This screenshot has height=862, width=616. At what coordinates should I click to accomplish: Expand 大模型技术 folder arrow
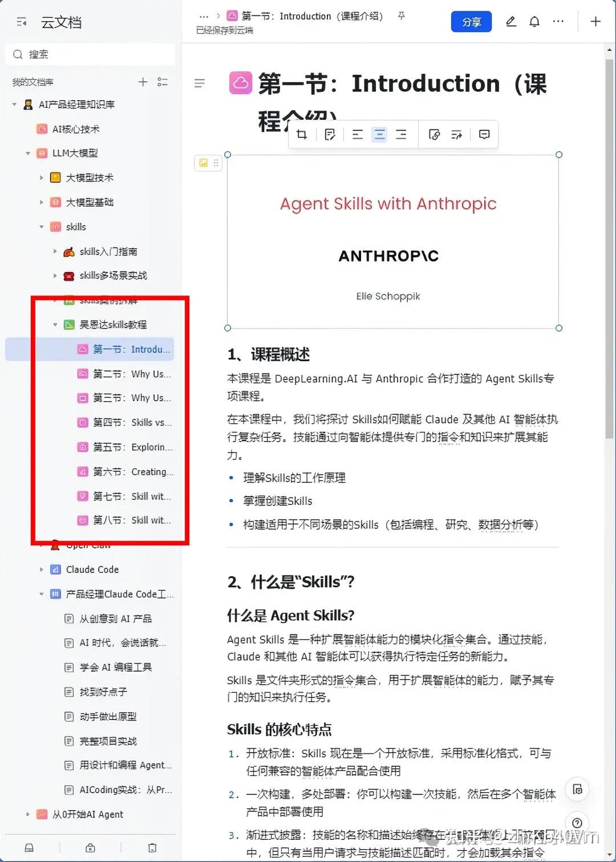tap(41, 178)
